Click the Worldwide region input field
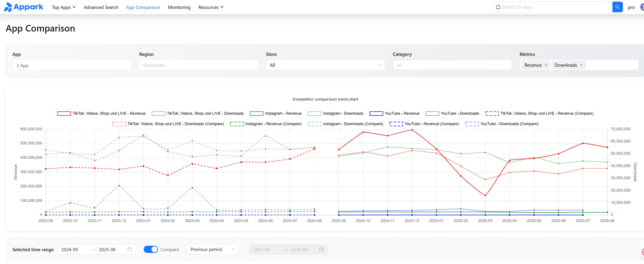This screenshot has width=644, height=264. [198, 65]
